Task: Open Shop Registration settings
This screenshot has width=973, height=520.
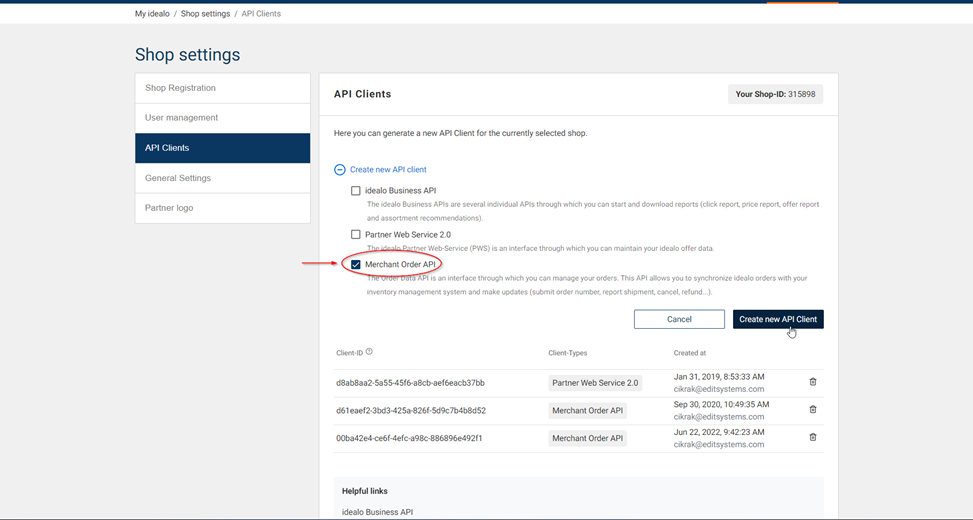Action: point(223,88)
